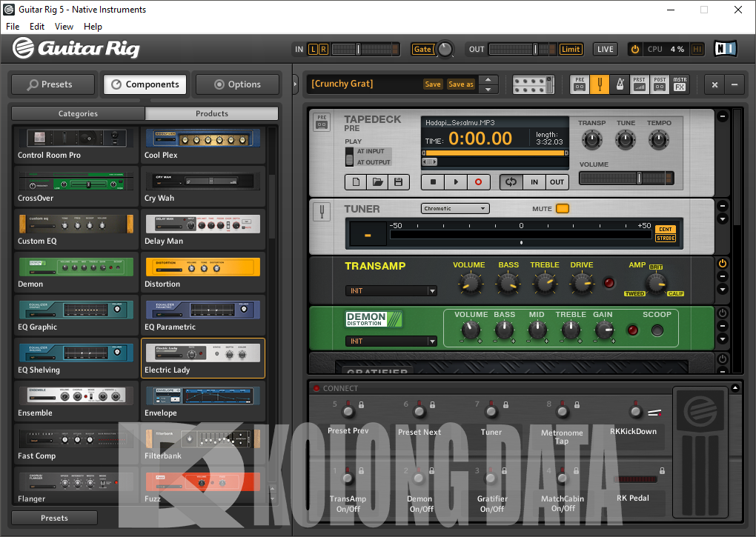Toggle the R input channel
The width and height of the screenshot is (756, 537).
pyautogui.click(x=323, y=49)
